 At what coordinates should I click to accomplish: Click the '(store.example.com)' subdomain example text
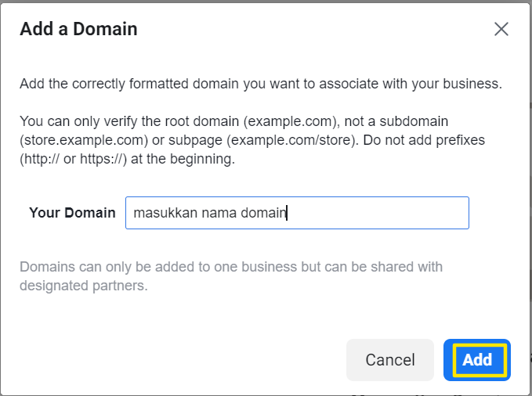(84, 140)
